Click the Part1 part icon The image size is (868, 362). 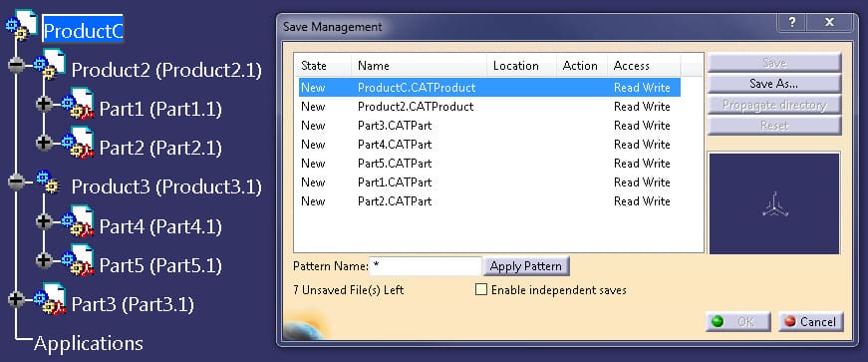pyautogui.click(x=78, y=104)
